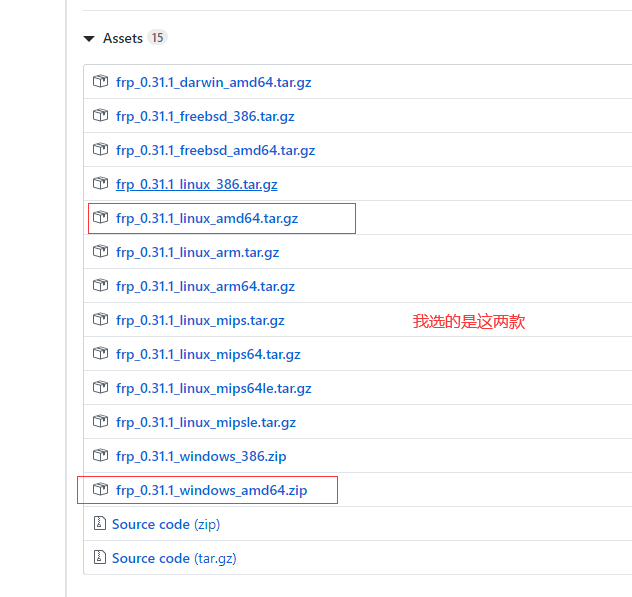Click package icon beside linux_mips64le asset
Image resolution: width=632 pixels, height=597 pixels.
(100, 387)
